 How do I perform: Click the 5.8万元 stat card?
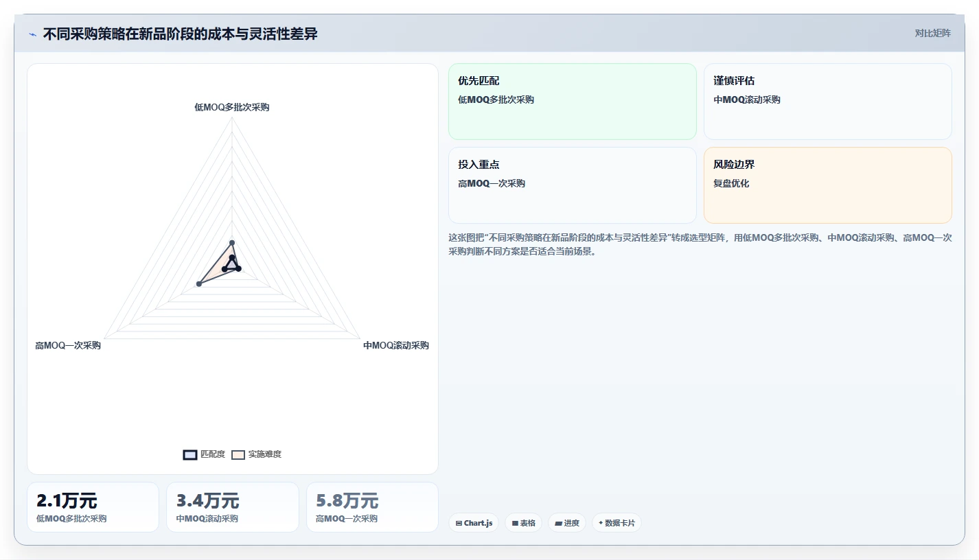[372, 507]
